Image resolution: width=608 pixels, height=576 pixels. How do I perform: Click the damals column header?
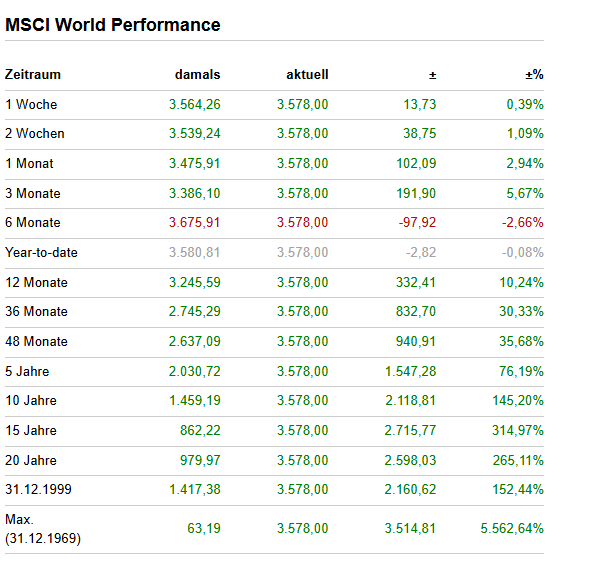tap(197, 75)
